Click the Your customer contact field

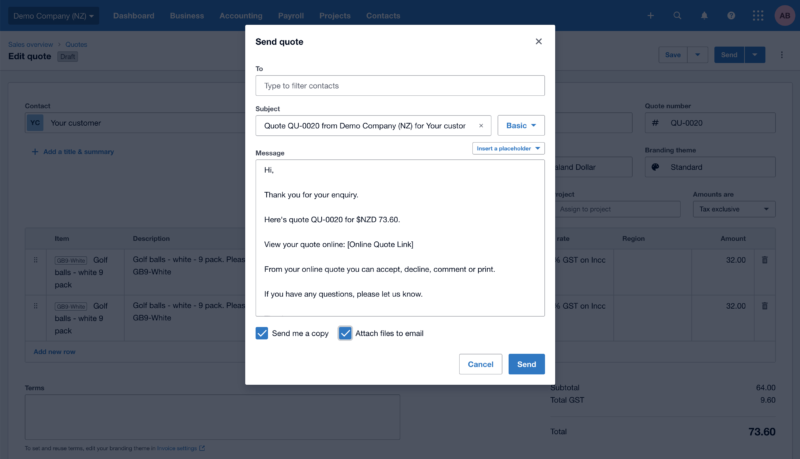[135, 123]
